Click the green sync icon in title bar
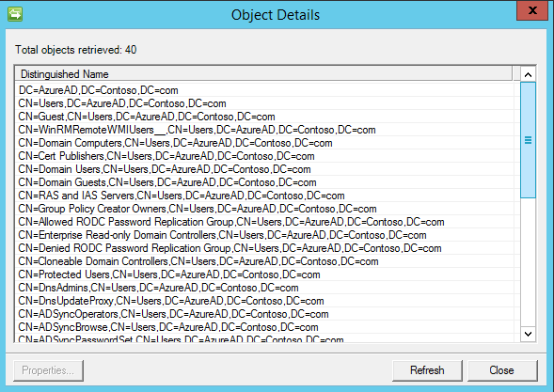 (15, 14)
